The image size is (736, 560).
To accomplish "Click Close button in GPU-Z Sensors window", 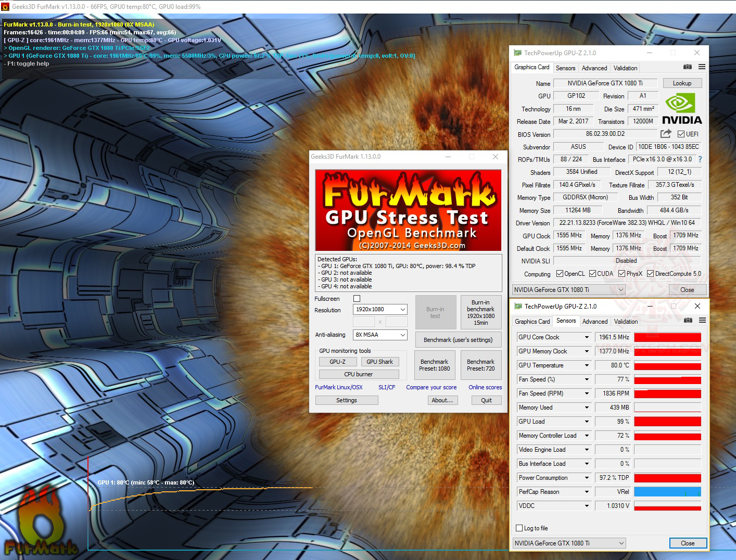I will 688,543.
